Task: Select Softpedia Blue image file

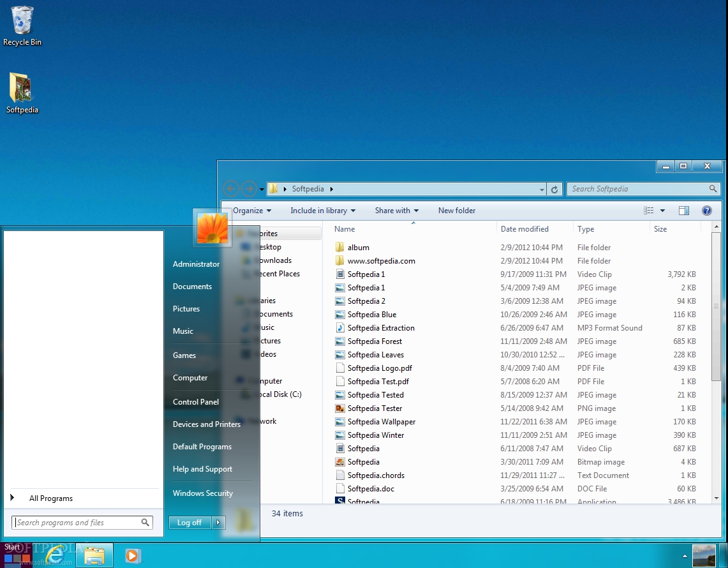Action: (x=516, y=315)
